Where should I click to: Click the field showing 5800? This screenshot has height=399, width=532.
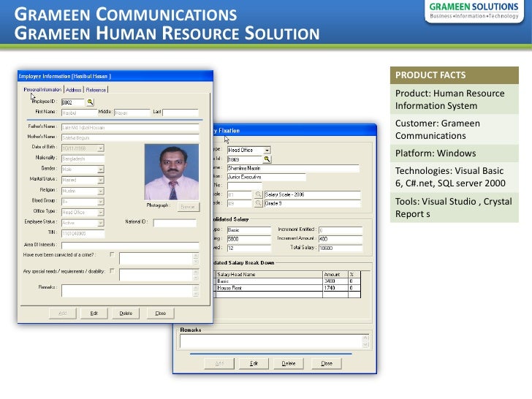point(249,239)
